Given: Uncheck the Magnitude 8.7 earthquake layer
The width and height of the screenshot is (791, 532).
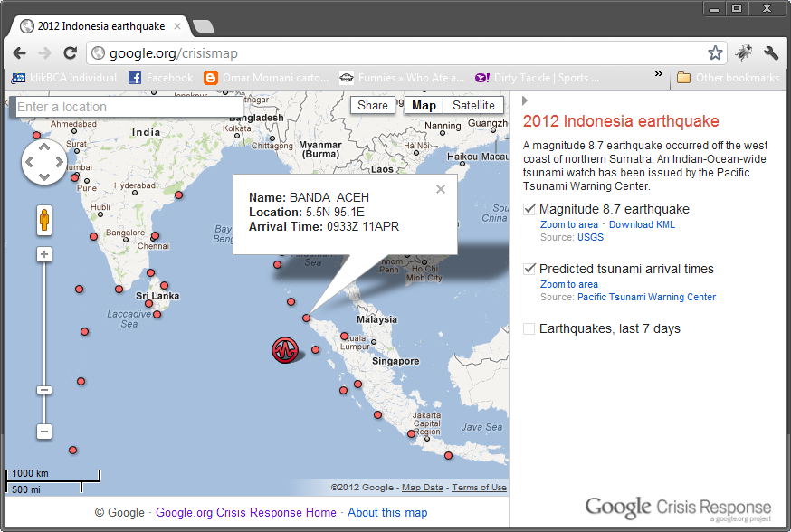Looking at the screenshot, I should [529, 208].
